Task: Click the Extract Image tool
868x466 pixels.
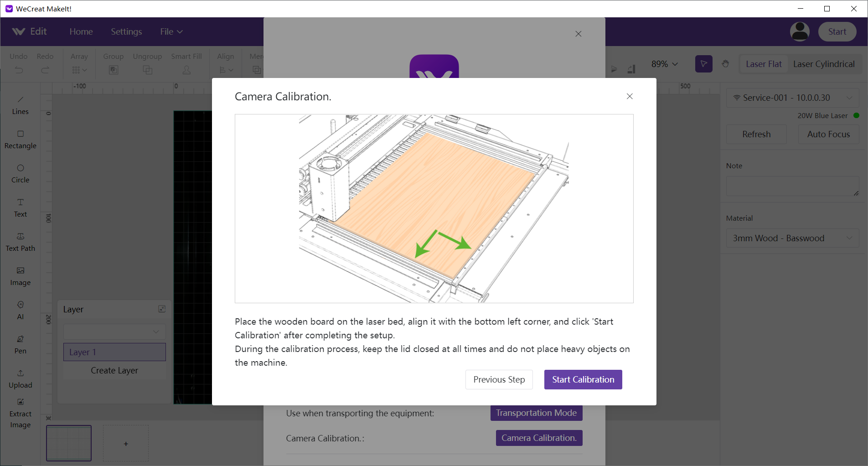Action: click(x=20, y=413)
